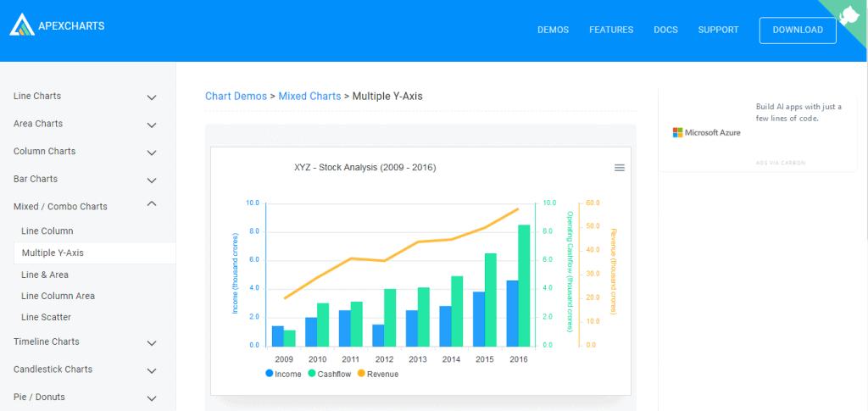Toggle the Cashflow legend series

point(330,374)
